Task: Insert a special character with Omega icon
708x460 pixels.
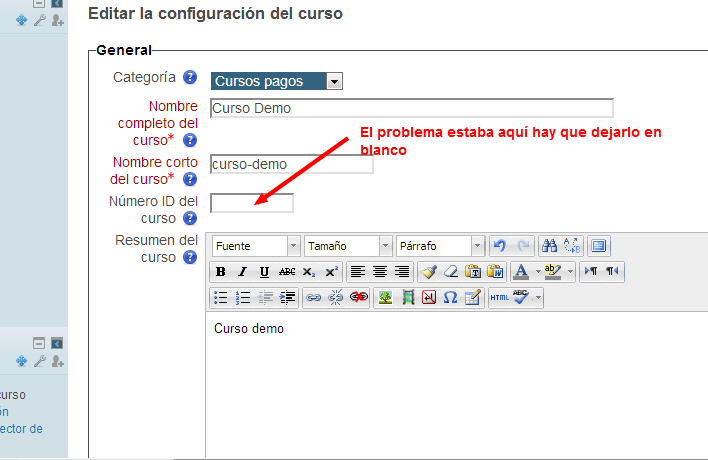Action: pyautogui.click(x=450, y=297)
